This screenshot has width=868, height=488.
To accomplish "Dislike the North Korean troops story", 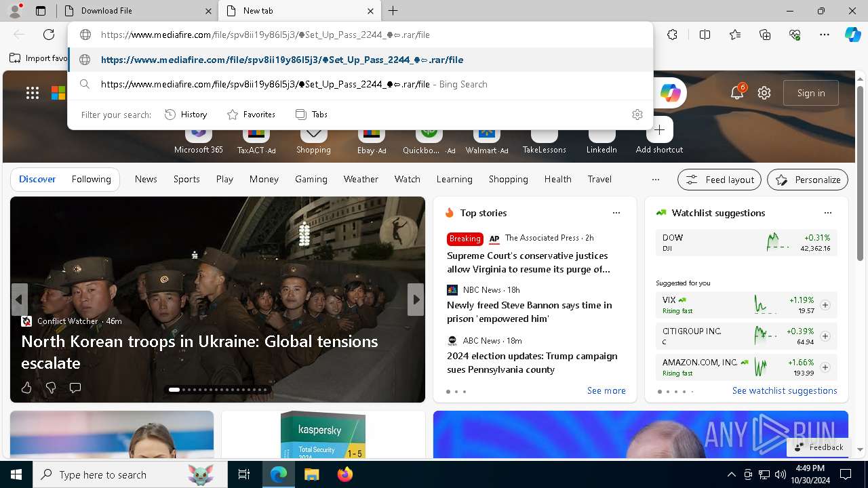I will (x=51, y=388).
